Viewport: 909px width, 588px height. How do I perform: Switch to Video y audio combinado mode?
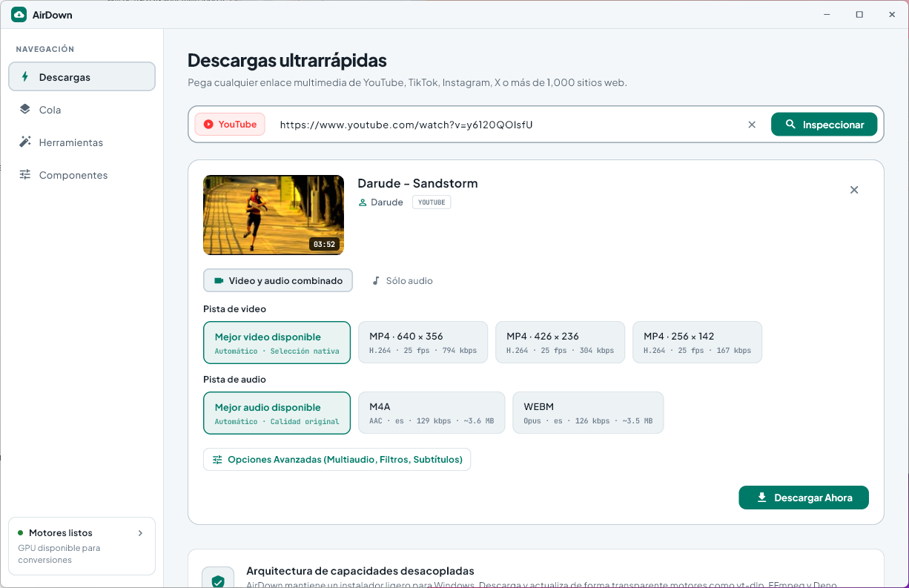tap(278, 281)
